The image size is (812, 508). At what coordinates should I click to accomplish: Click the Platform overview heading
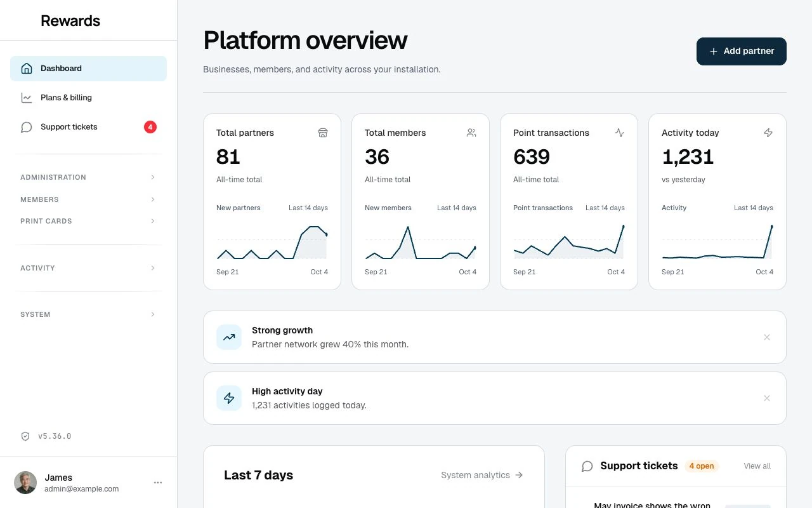pyautogui.click(x=305, y=41)
